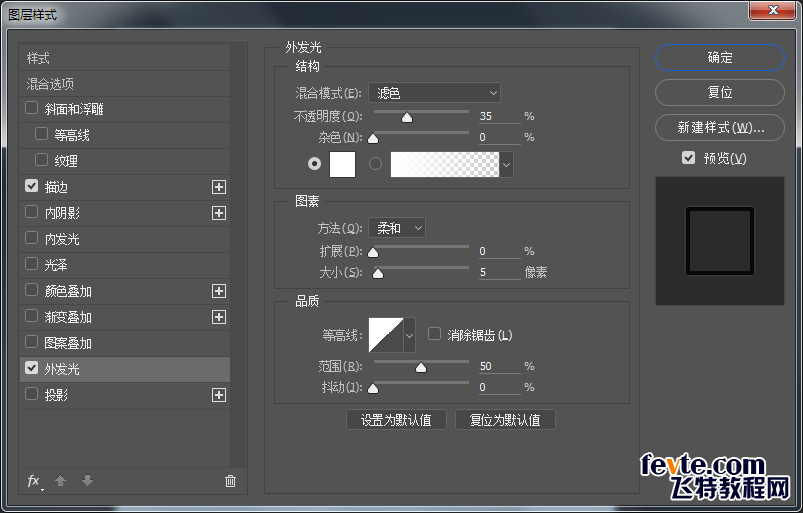Select the gradient radio button
803x513 pixels.
point(375,163)
